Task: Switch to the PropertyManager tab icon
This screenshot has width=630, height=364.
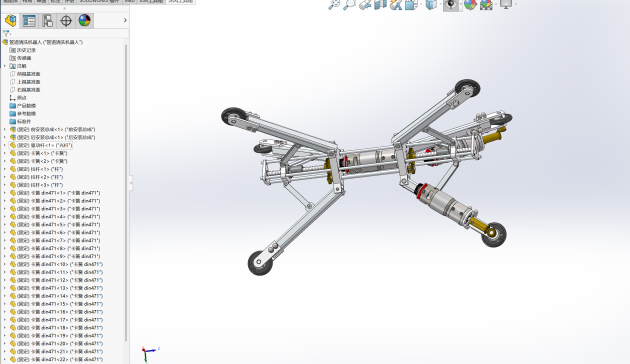Action: (29, 20)
